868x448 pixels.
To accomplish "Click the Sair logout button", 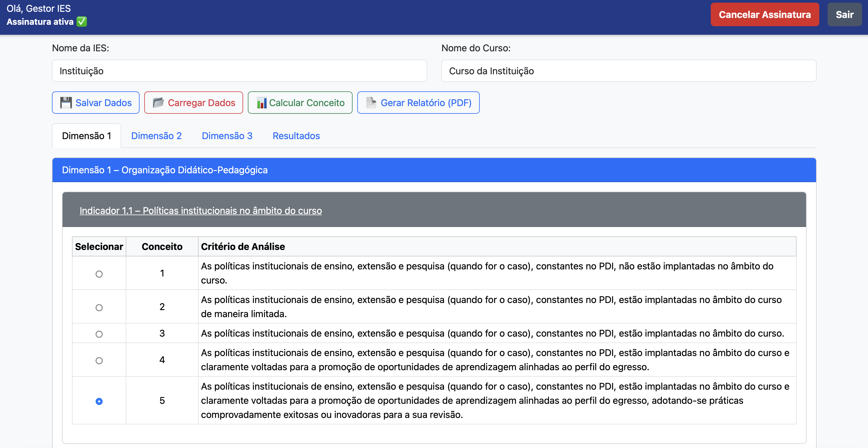I will 844,15.
